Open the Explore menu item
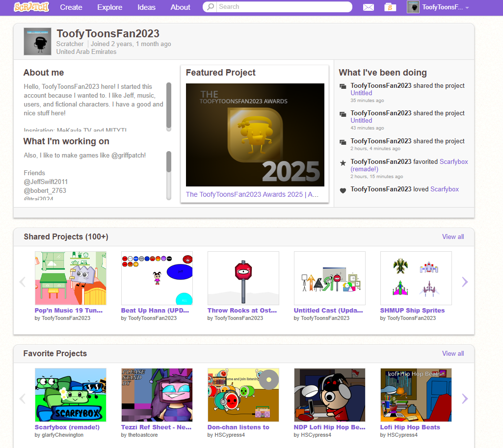 coord(110,7)
